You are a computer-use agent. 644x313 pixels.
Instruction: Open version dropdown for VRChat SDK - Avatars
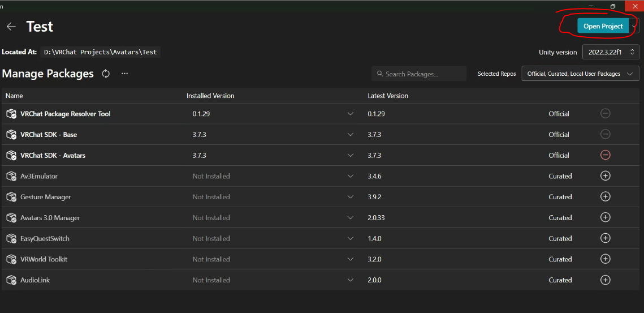[351, 156]
